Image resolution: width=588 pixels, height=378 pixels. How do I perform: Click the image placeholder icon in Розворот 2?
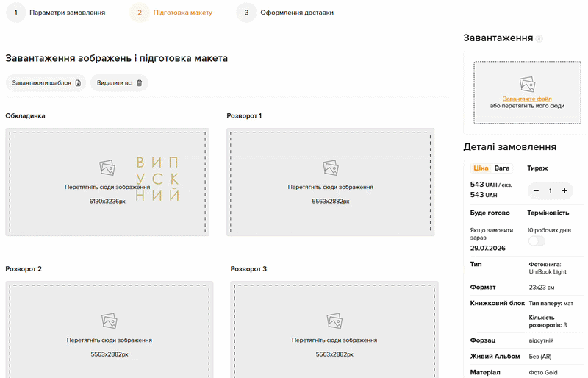pos(109,321)
